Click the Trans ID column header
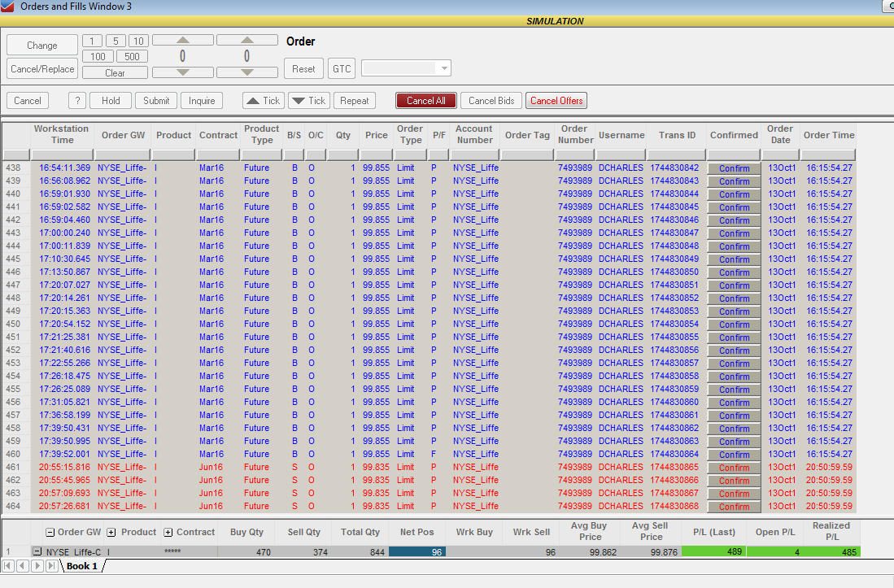 coord(677,135)
